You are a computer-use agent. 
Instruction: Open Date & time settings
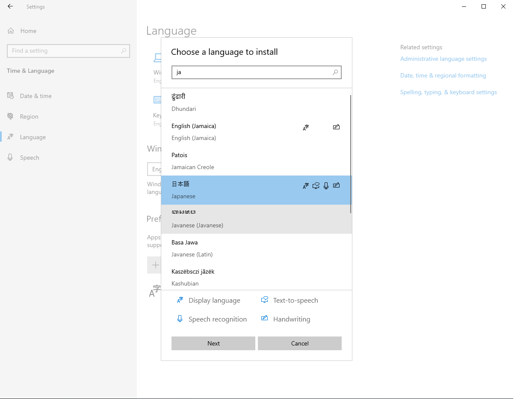(x=68, y=96)
